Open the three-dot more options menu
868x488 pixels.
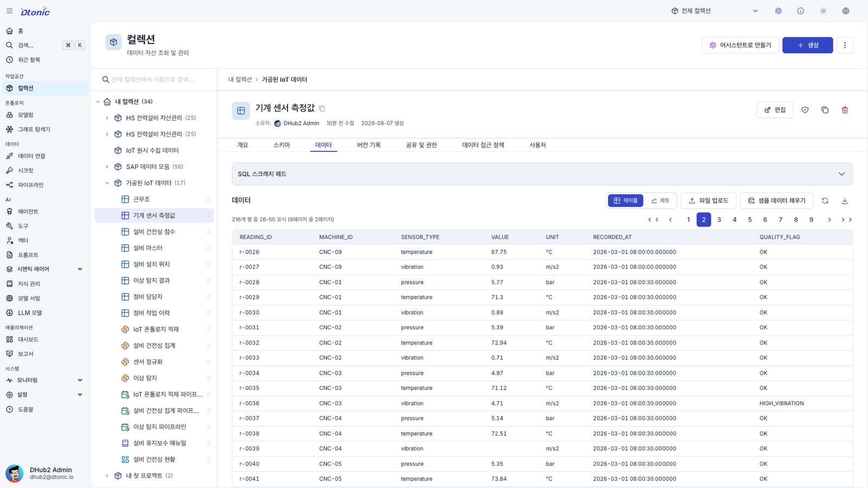845,45
